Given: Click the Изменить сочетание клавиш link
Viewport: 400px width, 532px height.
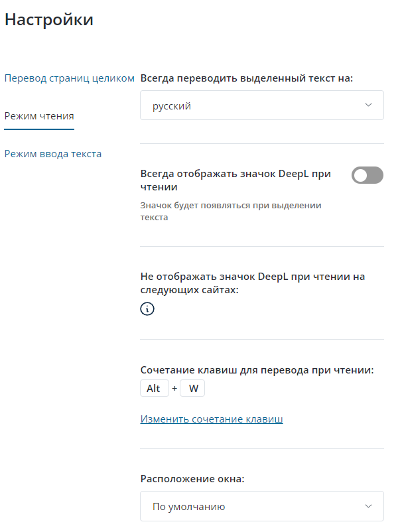Looking at the screenshot, I should click(212, 419).
